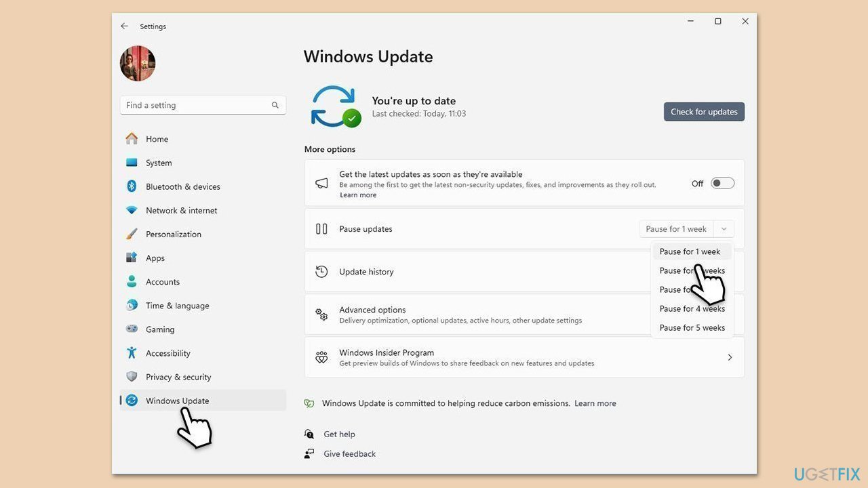Collapse the pause duration dropdown chevron
Screen dimensions: 868x488
tap(724, 229)
